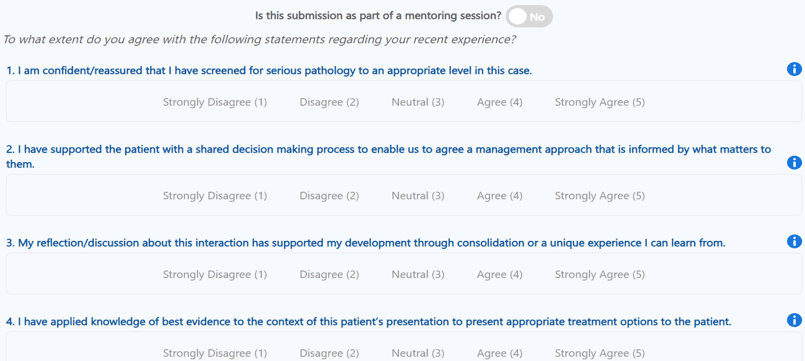Select Strongly Disagree (1) for statement 1
This screenshot has height=361, width=805.
point(215,102)
